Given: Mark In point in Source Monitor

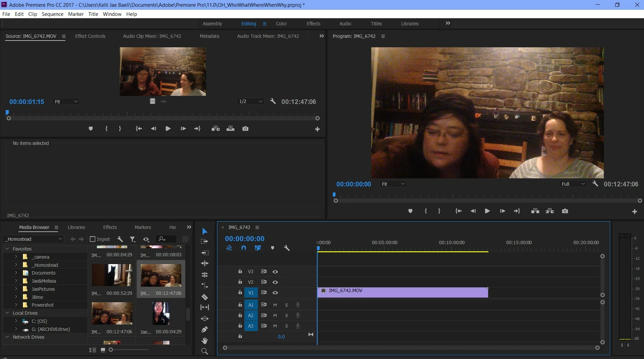Looking at the screenshot, I should point(106,129).
